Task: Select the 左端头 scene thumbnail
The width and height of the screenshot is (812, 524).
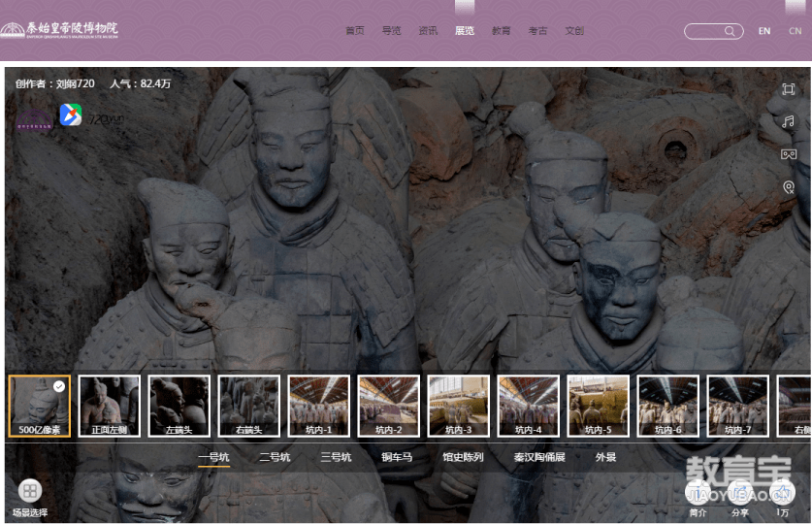Action: click(179, 407)
